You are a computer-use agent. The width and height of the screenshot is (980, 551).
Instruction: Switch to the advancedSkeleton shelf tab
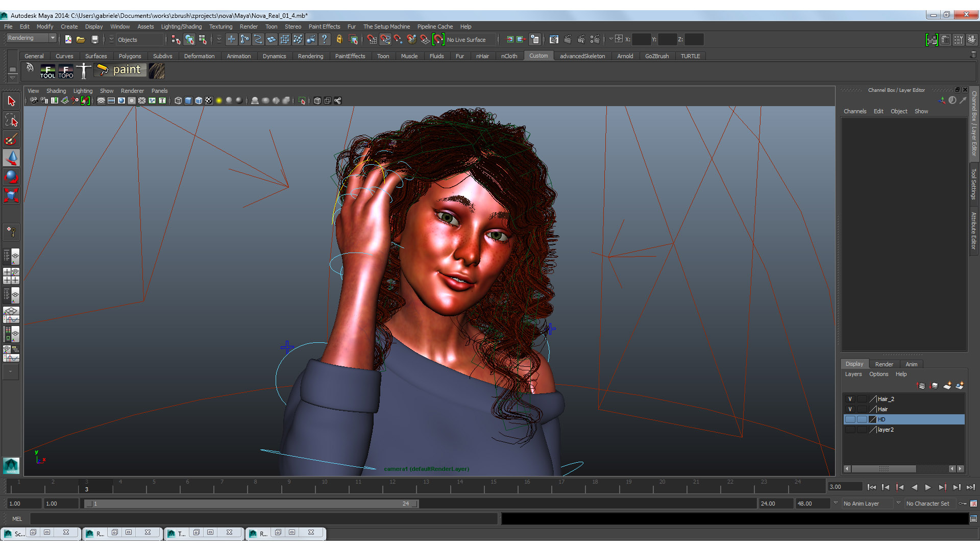coord(582,56)
